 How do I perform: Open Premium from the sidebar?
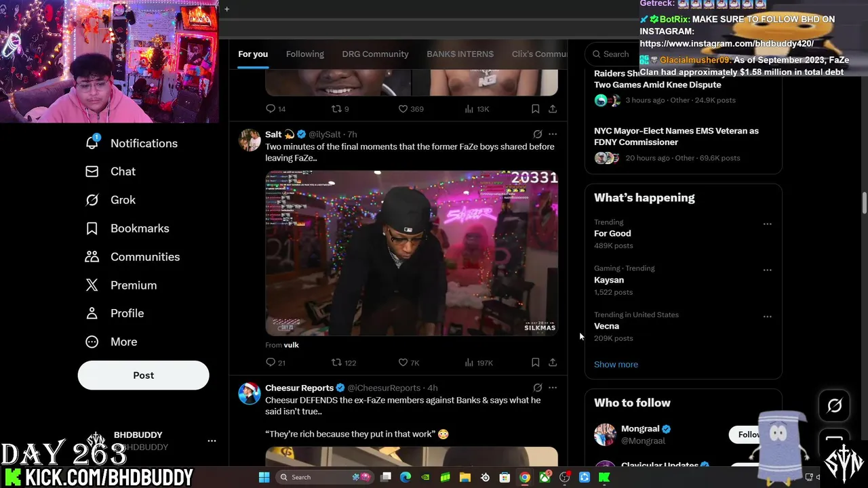pyautogui.click(x=121, y=285)
